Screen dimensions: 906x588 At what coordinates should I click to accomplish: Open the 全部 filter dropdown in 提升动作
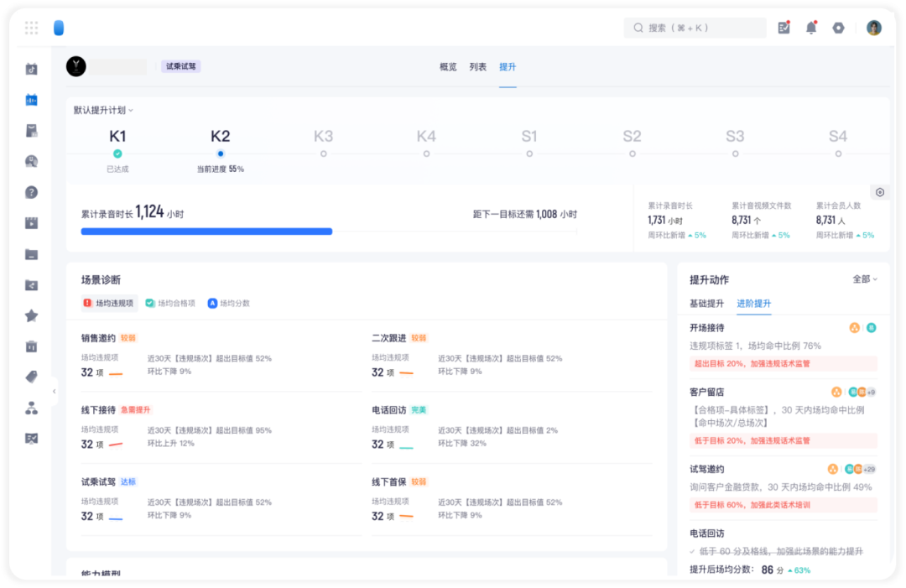pos(865,279)
